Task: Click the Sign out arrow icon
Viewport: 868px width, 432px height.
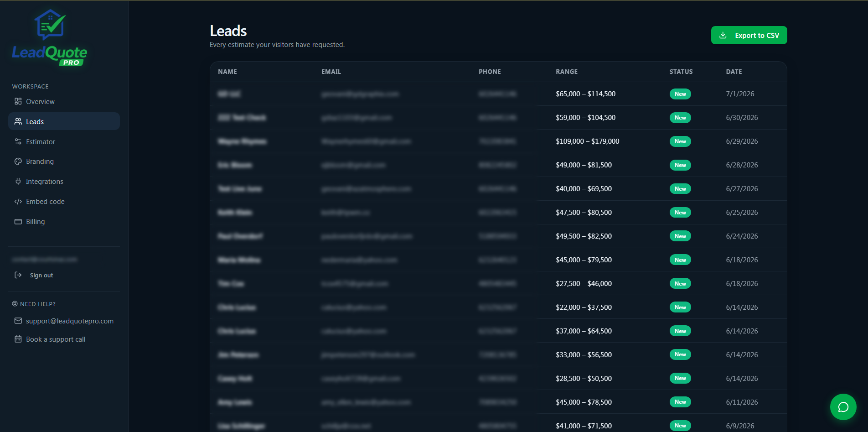Action: 18,275
